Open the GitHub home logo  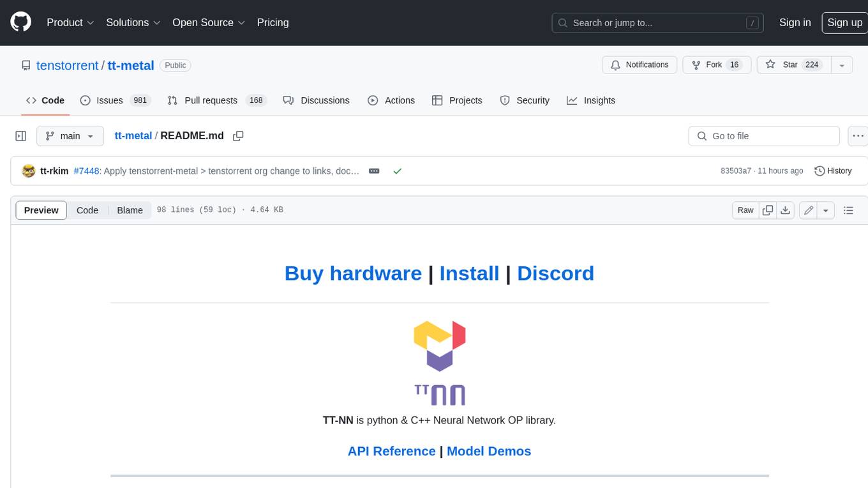[x=20, y=22]
